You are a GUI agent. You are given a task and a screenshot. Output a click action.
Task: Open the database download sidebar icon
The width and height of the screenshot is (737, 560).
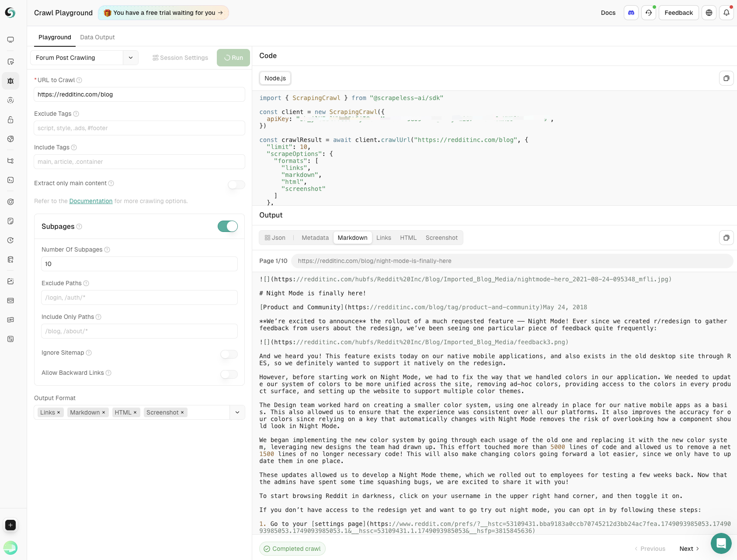tap(10, 259)
